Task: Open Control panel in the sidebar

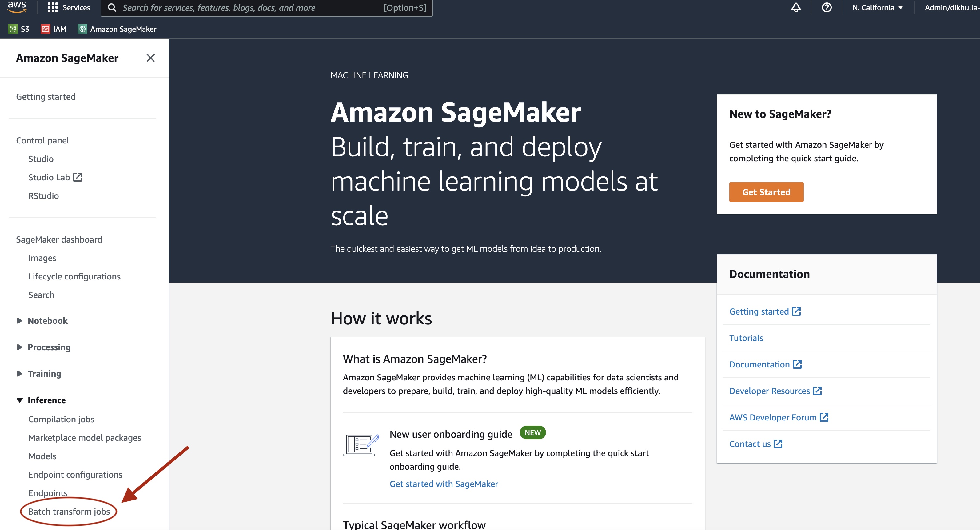Action: [x=42, y=140]
